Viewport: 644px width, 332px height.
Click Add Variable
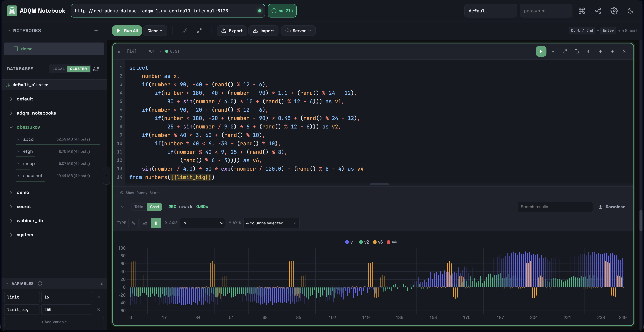[54, 322]
